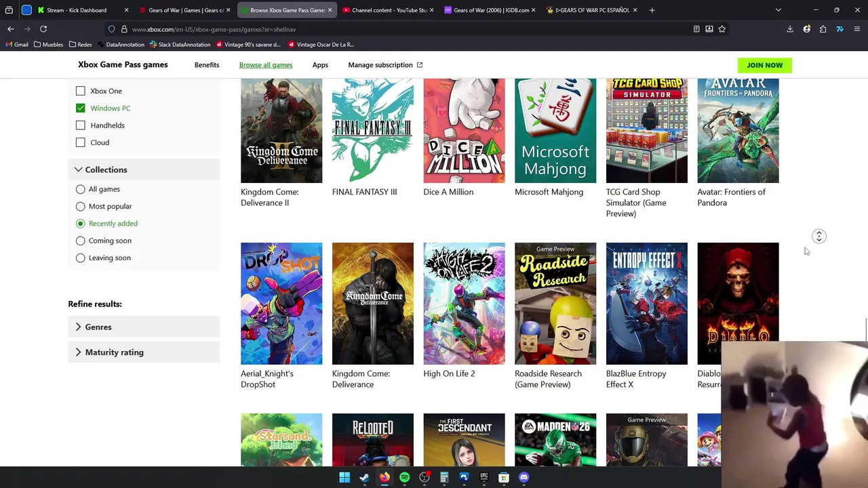Open the Muebles bookmarks folder

(x=48, y=45)
